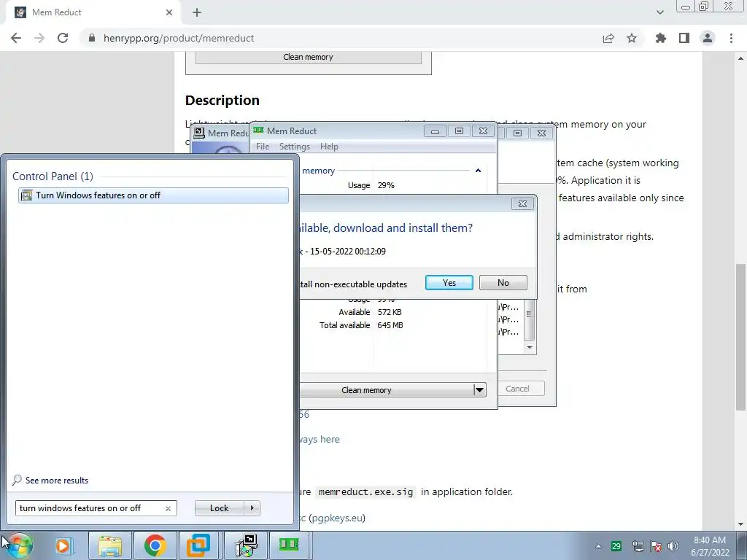Open Chrome's three-dot menu
The image size is (747, 560).
(x=731, y=38)
